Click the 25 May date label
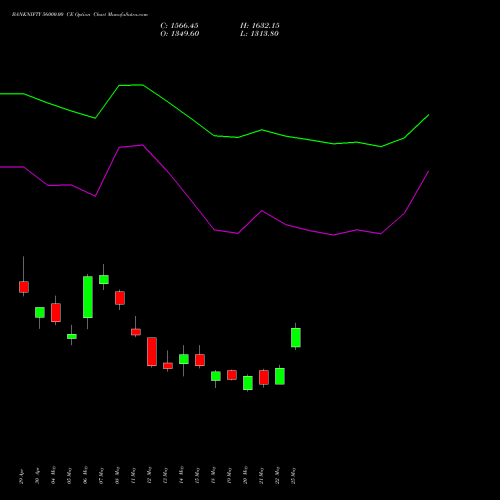This screenshot has height=500, width=500. pos(293,475)
